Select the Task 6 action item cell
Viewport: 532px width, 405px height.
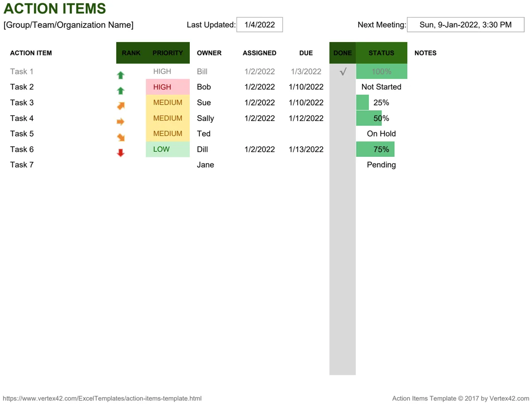click(x=22, y=149)
